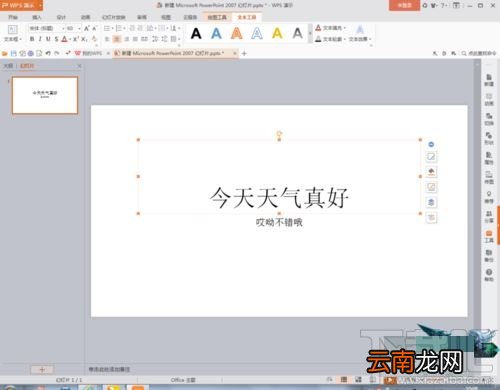This screenshot has width=500, height=390.
Task: Save the presentation using the floppy disk icon
Action: coord(14,53)
